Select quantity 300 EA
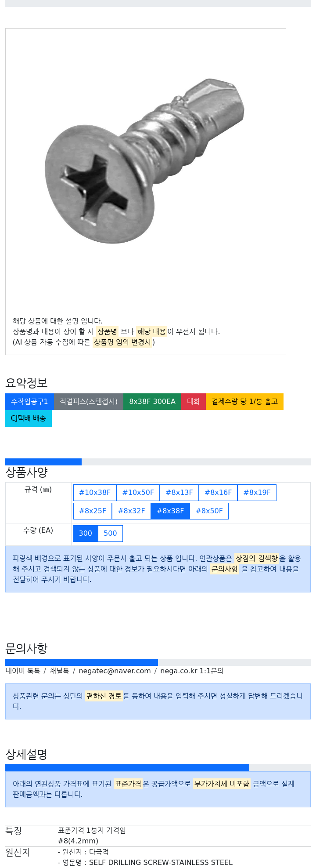 (86, 534)
